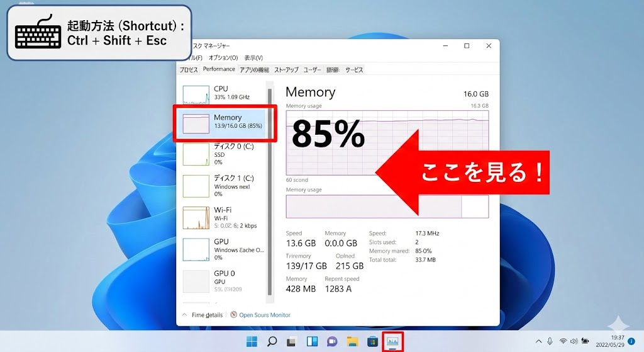
Task: Click the GPU 0 graph thumbnail
Action: (x=196, y=281)
